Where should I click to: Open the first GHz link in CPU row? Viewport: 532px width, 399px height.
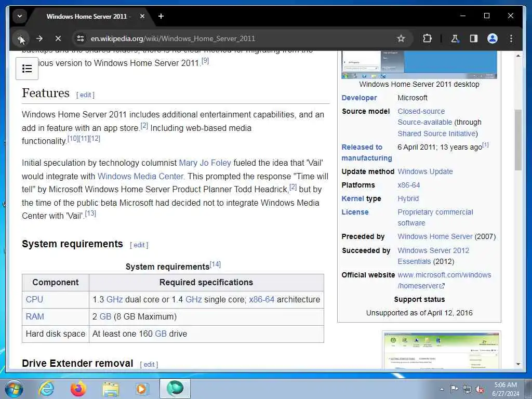(115, 300)
